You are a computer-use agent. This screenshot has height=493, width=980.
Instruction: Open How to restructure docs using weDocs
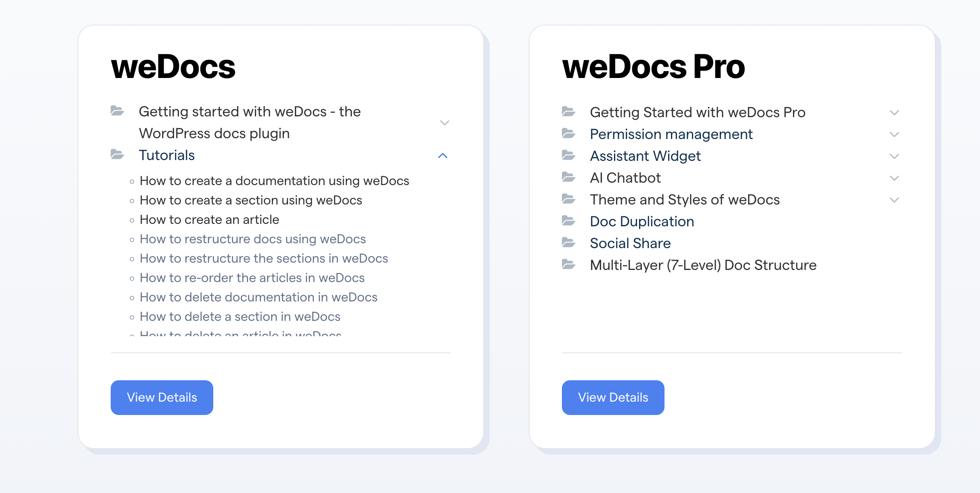tap(252, 239)
